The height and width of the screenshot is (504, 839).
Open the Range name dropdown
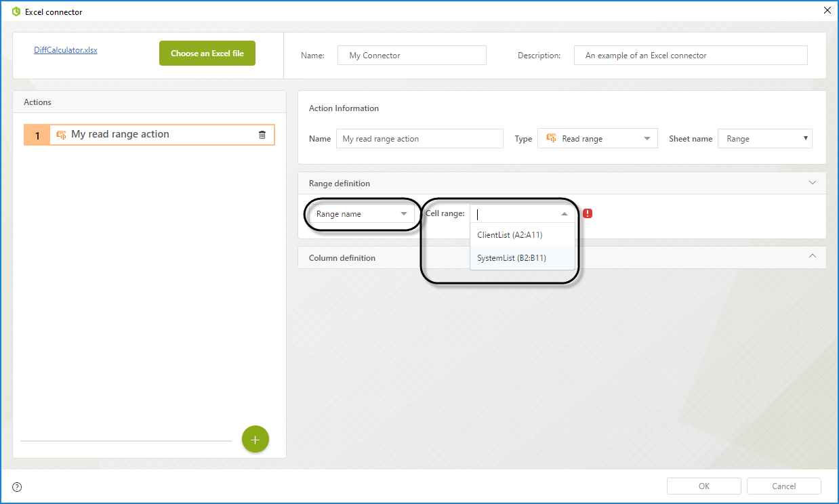coord(361,214)
